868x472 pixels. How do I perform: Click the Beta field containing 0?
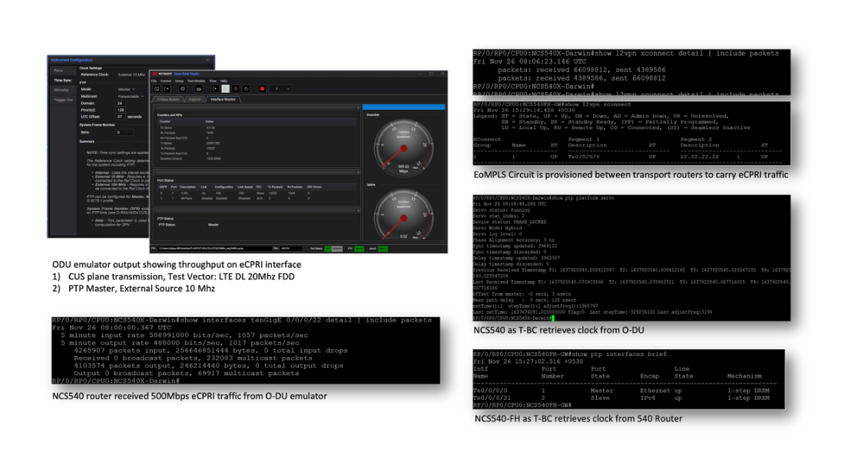124,132
